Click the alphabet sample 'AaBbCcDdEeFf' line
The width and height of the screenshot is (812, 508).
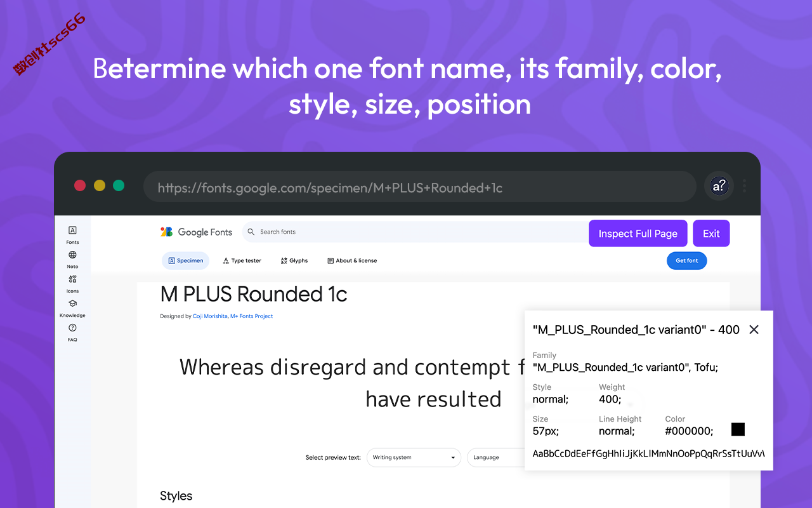click(648, 453)
